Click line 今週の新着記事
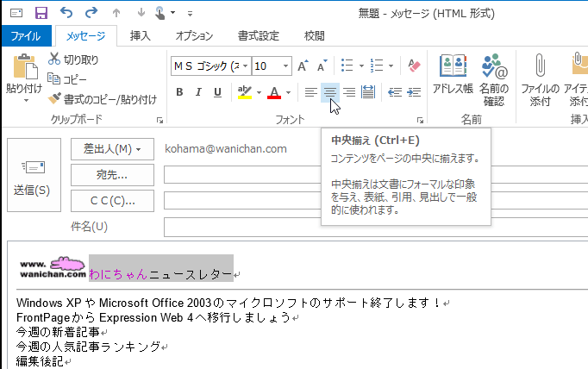 pos(58,332)
